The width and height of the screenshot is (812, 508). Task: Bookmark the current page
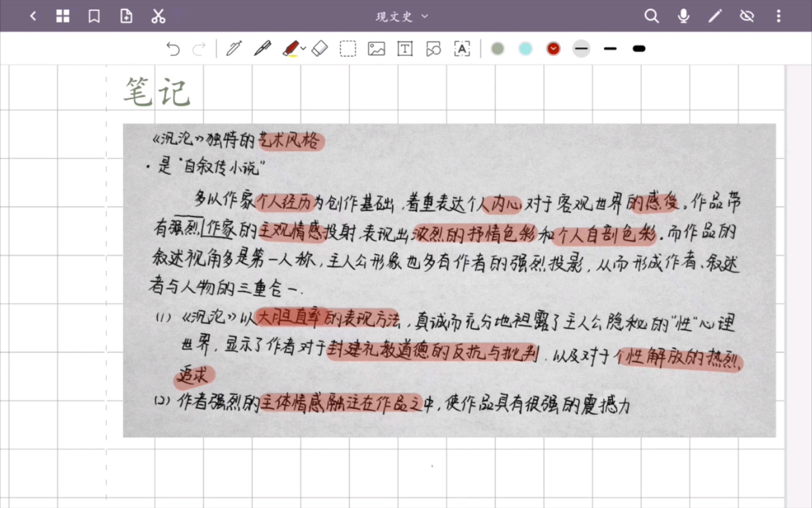click(94, 16)
